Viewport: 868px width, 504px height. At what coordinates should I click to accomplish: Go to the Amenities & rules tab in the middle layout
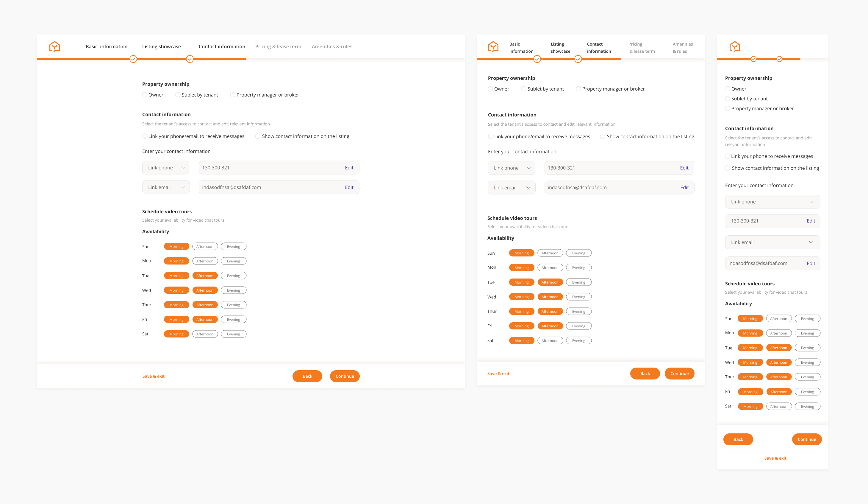(682, 48)
